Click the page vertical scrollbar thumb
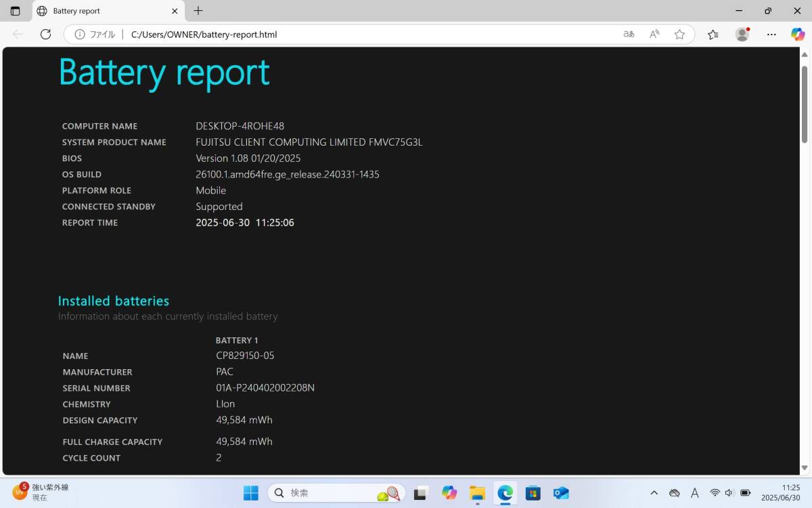 tap(805, 104)
